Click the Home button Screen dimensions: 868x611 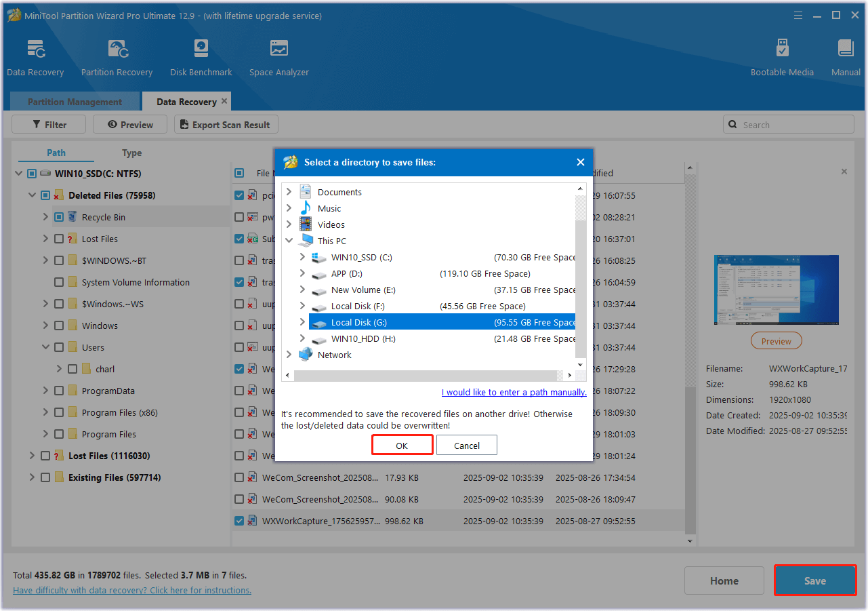coord(724,580)
